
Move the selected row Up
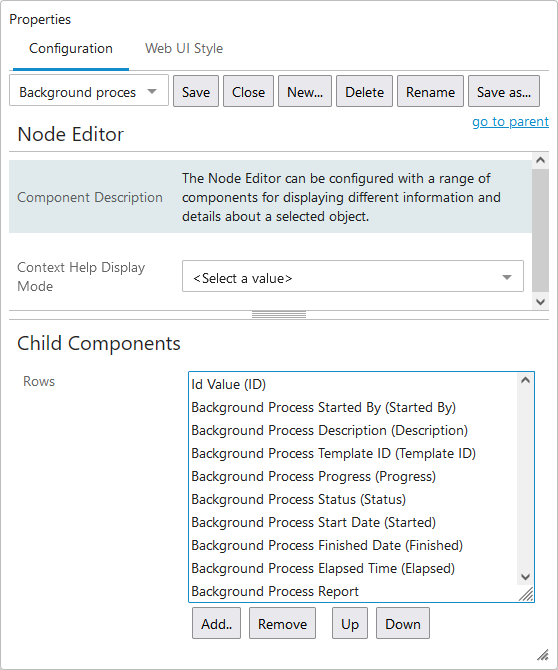click(x=349, y=623)
